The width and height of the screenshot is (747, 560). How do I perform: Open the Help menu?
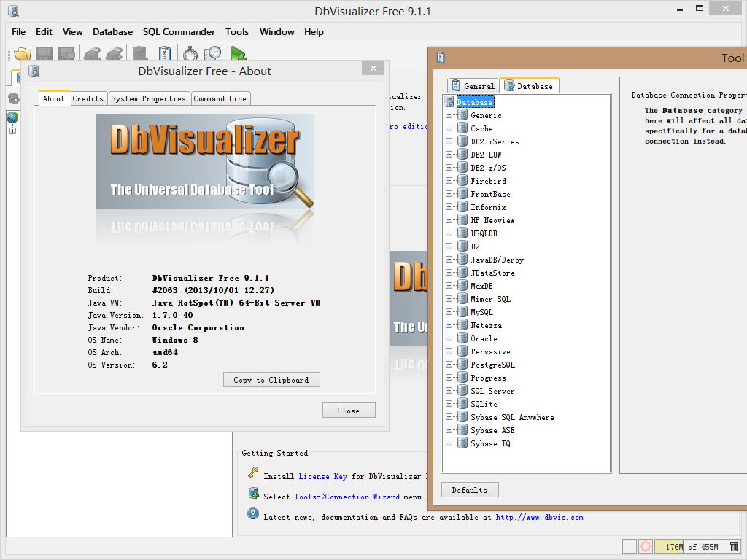314,32
